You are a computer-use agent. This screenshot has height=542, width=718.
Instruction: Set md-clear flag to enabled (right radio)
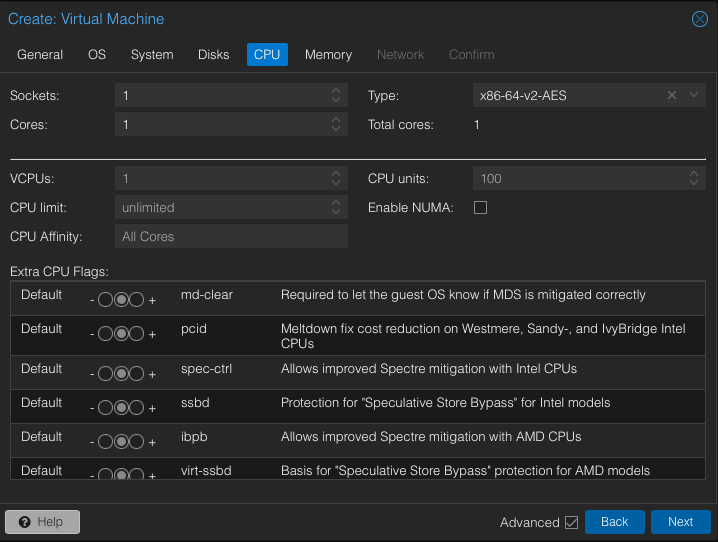point(138,299)
